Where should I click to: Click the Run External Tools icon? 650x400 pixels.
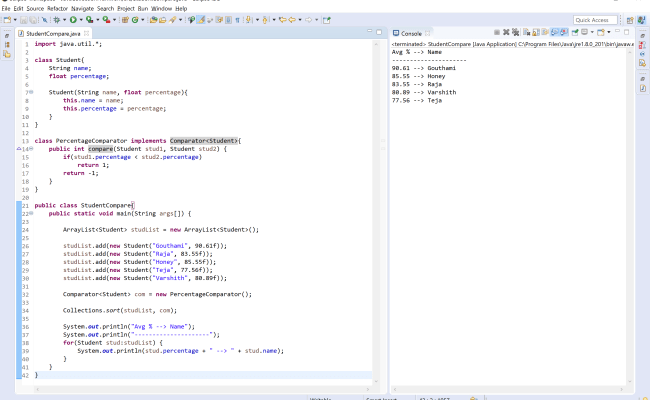(x=107, y=20)
